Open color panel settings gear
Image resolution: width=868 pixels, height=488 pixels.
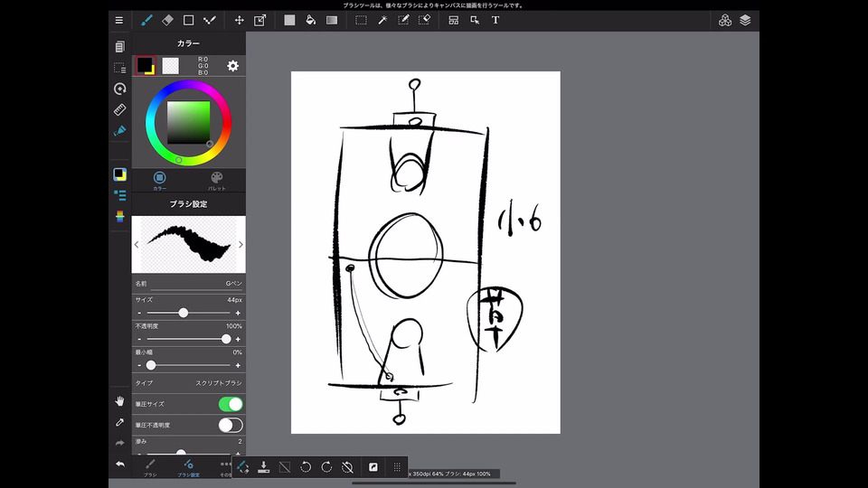click(x=233, y=66)
